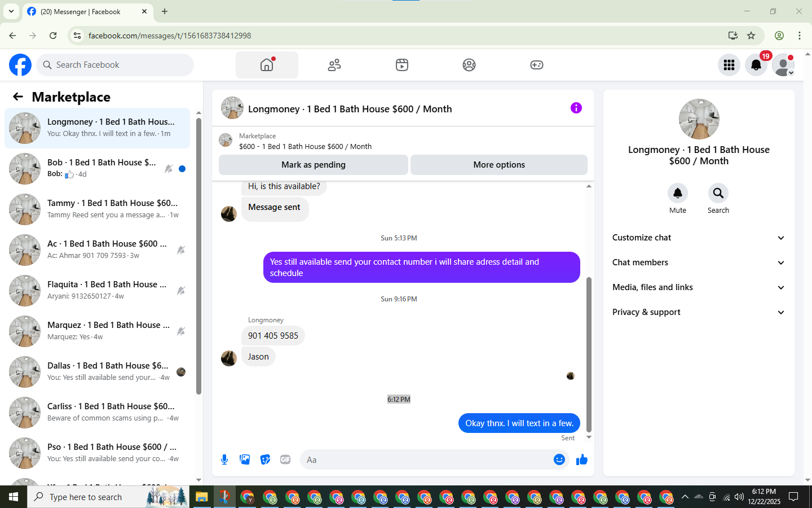
Task: Click the conversation list scrollbar
Action: (x=198, y=256)
